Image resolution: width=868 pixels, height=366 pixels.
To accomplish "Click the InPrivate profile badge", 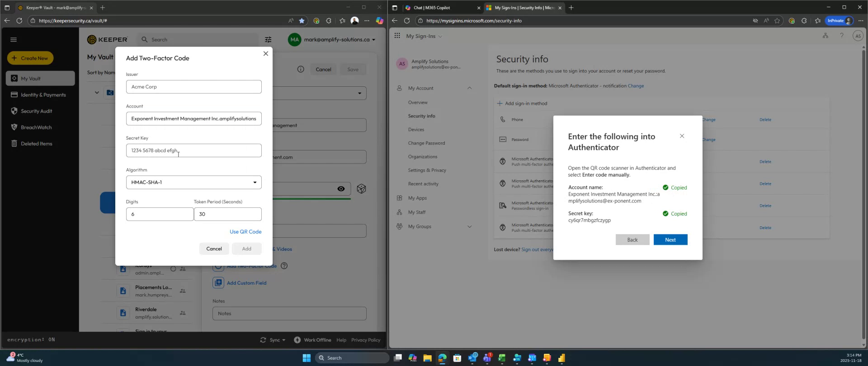I will tap(839, 20).
